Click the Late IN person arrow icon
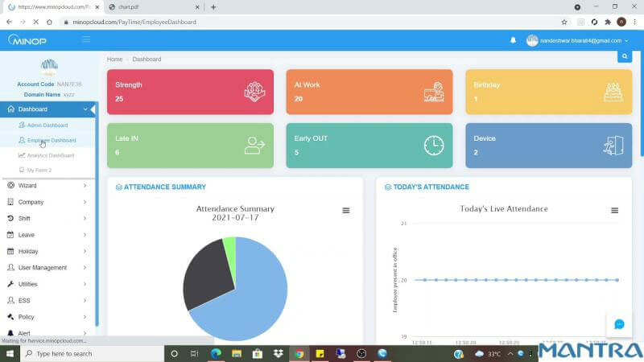This screenshot has height=362, width=644. [254, 146]
